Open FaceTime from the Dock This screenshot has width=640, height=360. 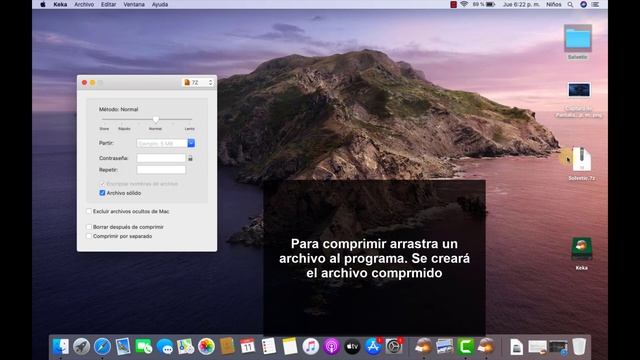(144, 347)
